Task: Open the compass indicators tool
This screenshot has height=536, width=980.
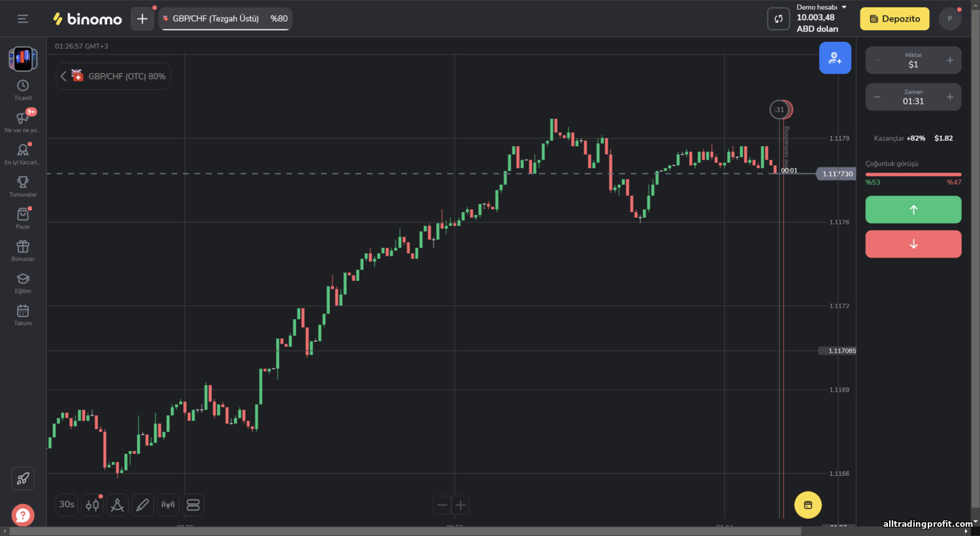Action: click(x=118, y=505)
